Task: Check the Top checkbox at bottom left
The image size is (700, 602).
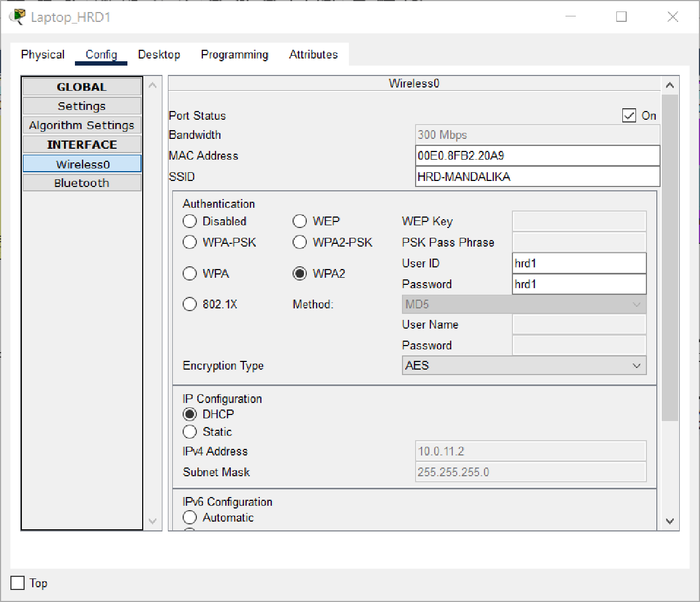Action: point(17,583)
